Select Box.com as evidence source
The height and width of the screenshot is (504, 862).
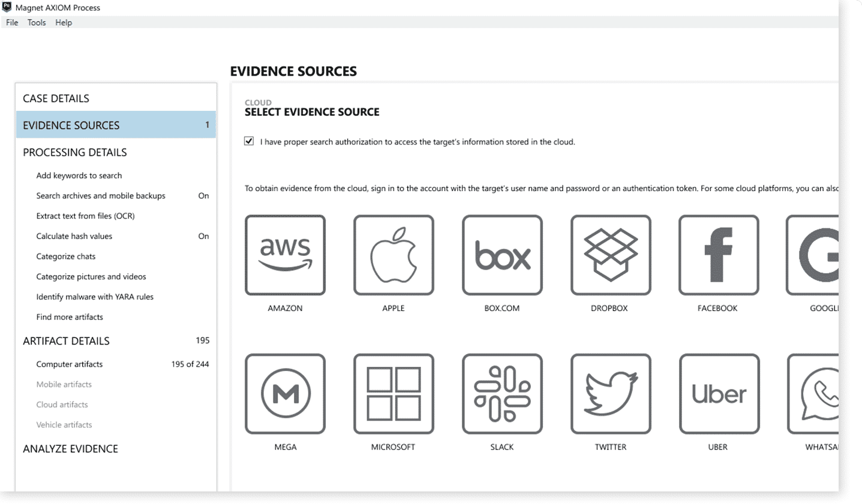coord(502,255)
